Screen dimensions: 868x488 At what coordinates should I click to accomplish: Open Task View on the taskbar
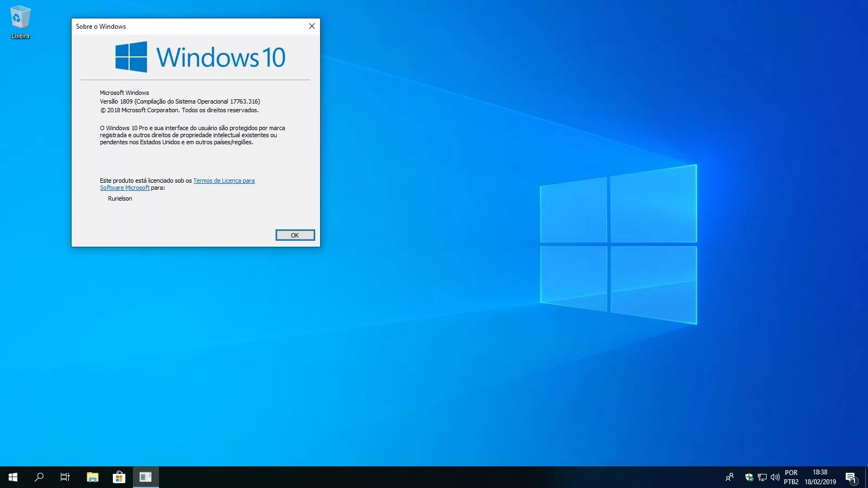point(65,477)
